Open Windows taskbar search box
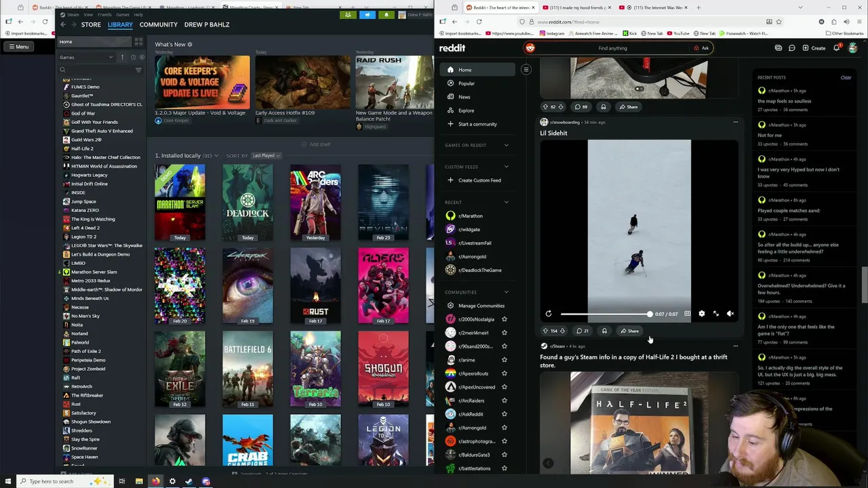 (x=64, y=481)
